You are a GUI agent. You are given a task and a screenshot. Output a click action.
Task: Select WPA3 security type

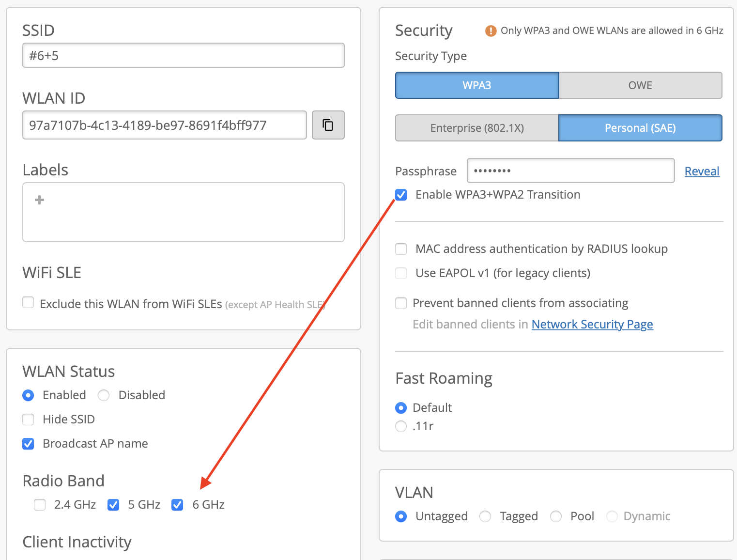[477, 85]
